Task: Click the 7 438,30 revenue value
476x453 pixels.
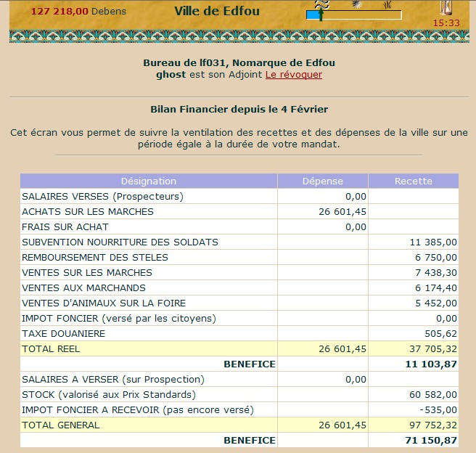Action: (436, 272)
